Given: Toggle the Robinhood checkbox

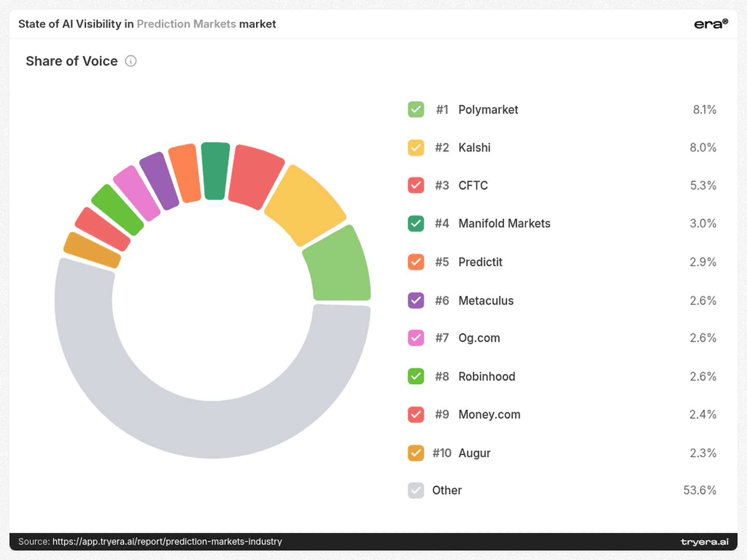Looking at the screenshot, I should pyautogui.click(x=416, y=376).
